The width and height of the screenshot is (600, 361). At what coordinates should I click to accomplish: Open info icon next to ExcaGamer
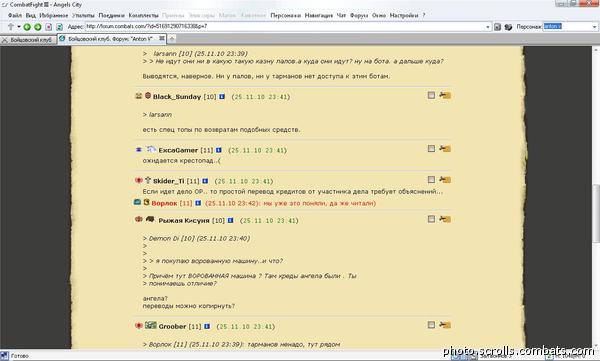click(218, 150)
